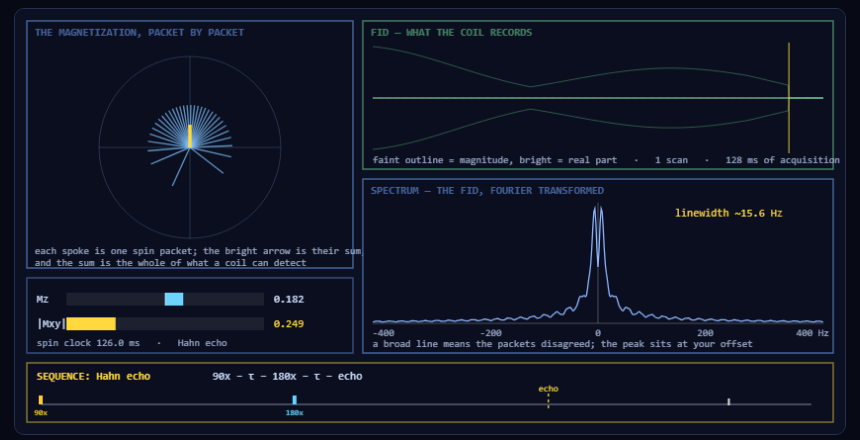860x440 pixels.
Task: Click the 400 Hz axis label on spectrum
Action: 810,333
